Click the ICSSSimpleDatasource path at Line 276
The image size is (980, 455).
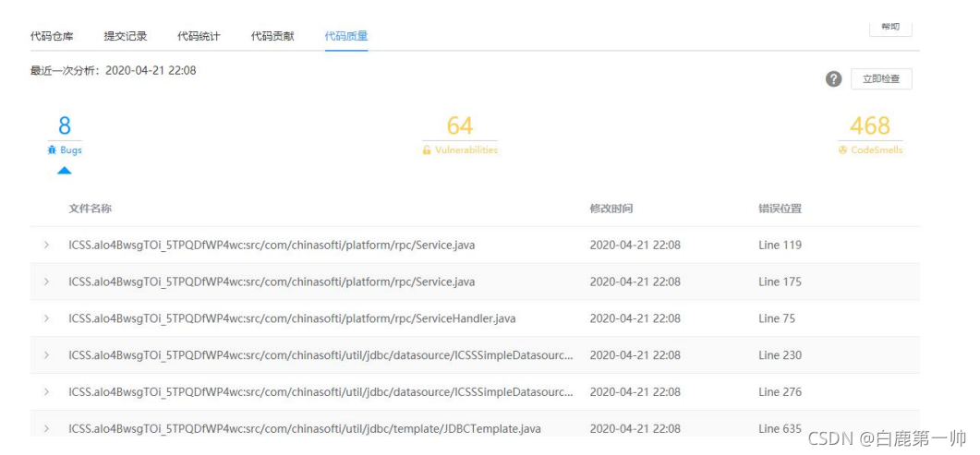321,392
